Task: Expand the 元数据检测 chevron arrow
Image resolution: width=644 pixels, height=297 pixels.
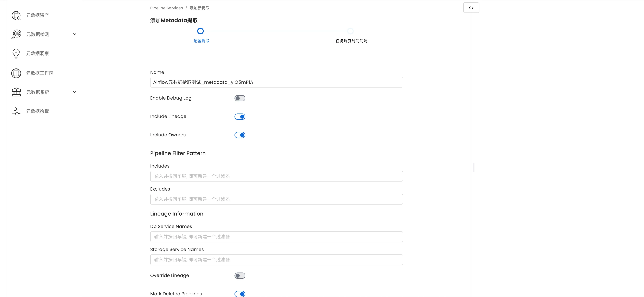Action: (74, 34)
